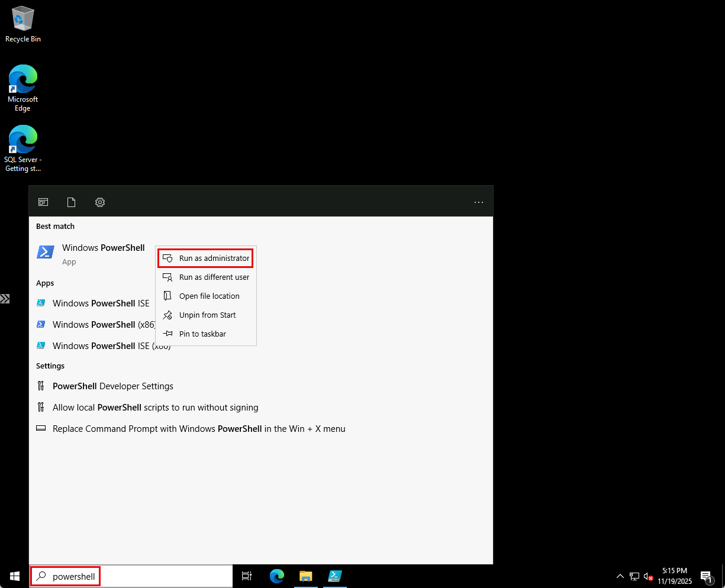Toggle Task View open

246,576
